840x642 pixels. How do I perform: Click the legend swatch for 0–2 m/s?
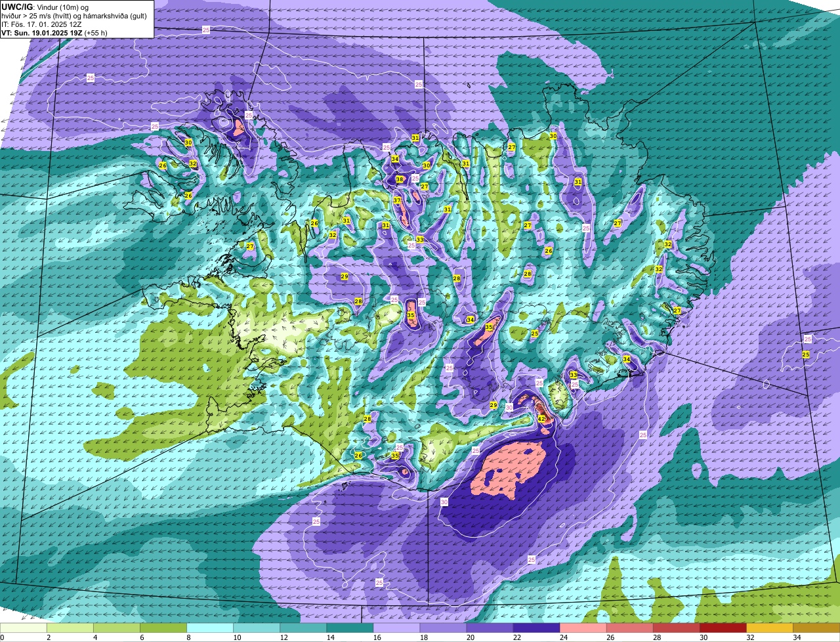[x=24, y=628]
